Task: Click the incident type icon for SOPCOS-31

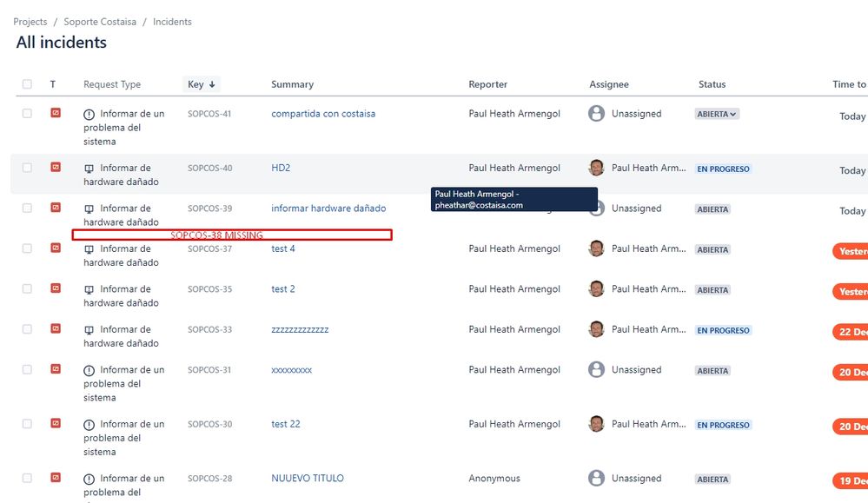Action: [56, 369]
